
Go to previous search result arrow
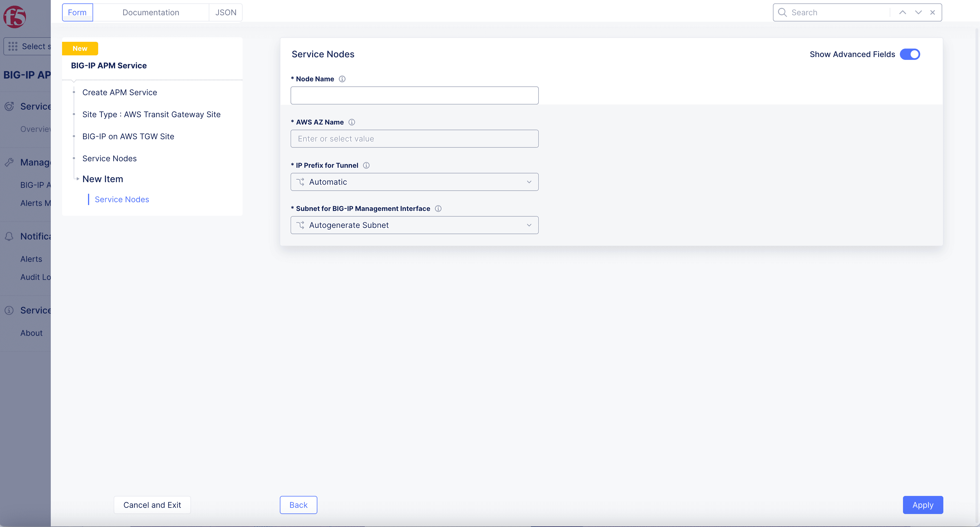902,12
